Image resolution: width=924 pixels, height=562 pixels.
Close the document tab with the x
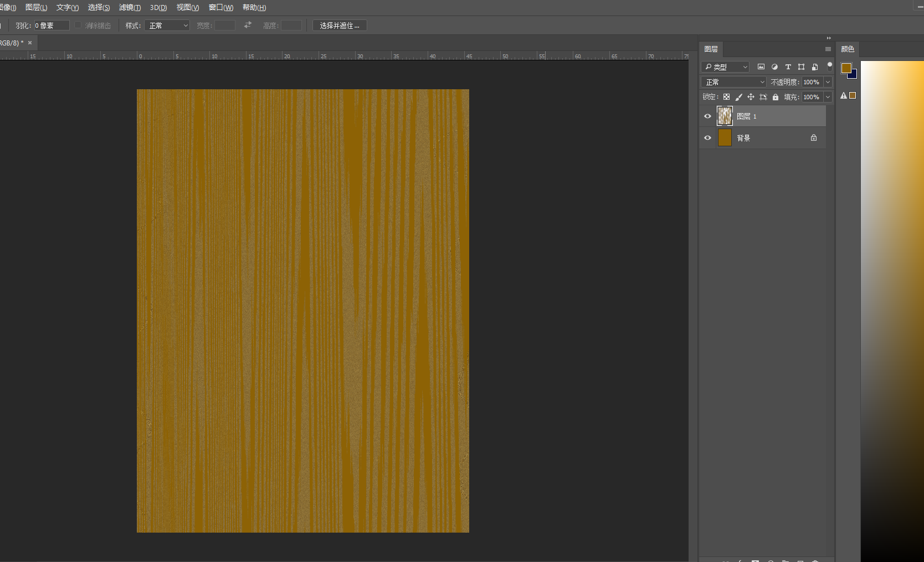pyautogui.click(x=30, y=43)
